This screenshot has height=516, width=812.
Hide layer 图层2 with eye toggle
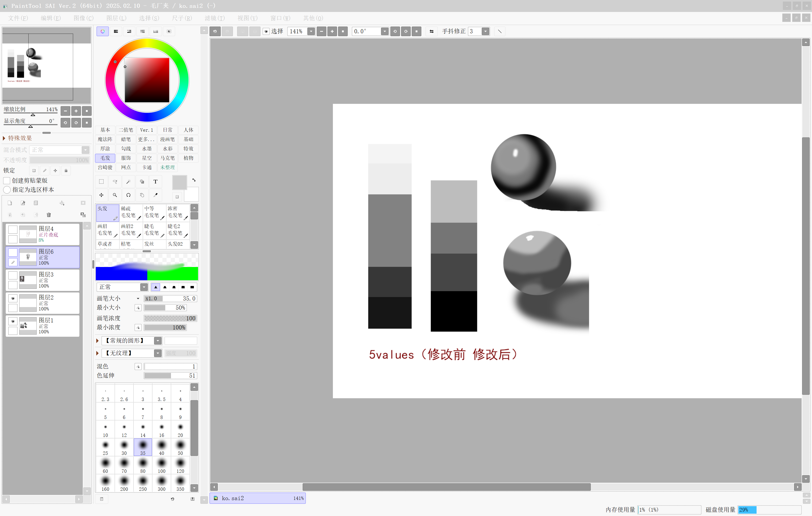click(13, 298)
